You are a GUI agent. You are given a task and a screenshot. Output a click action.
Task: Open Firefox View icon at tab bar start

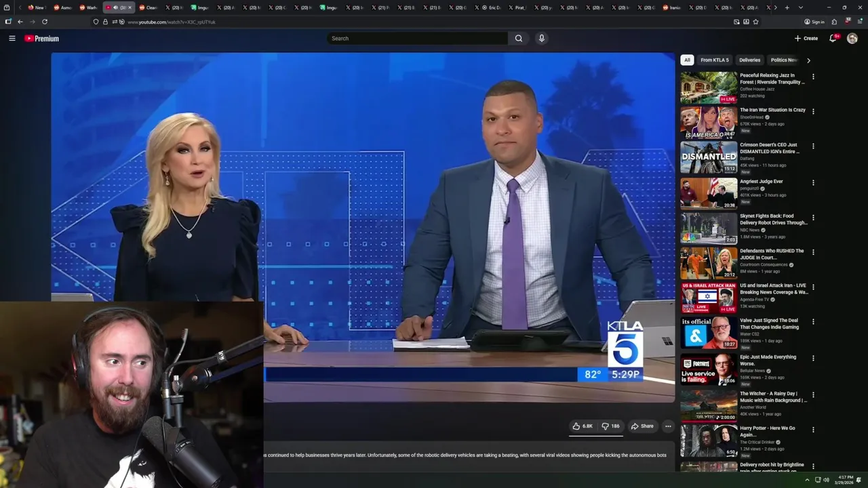point(8,7)
